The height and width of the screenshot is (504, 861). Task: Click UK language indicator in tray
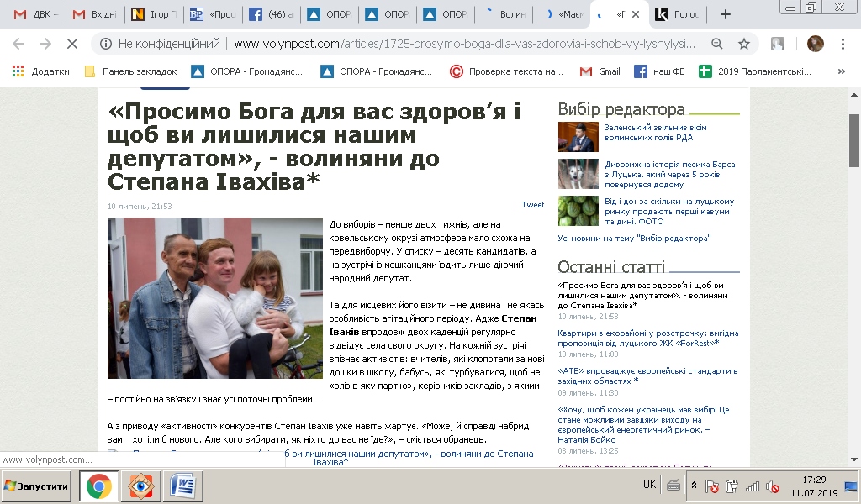649,485
